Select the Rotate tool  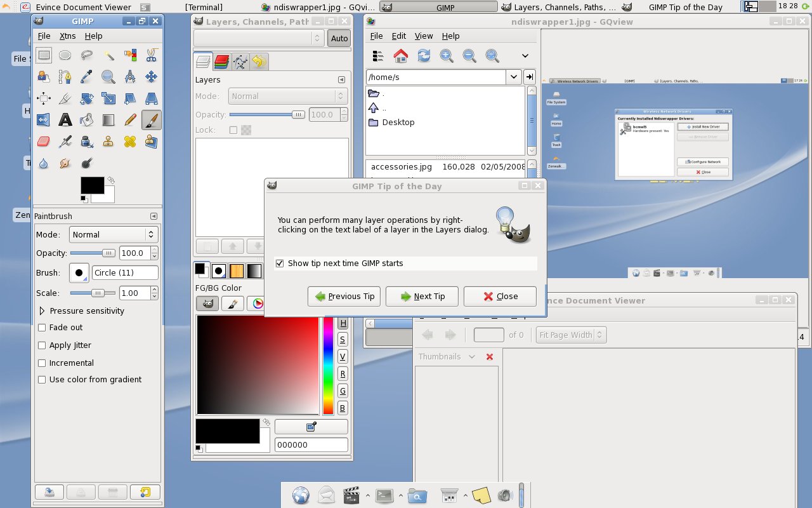pyautogui.click(x=87, y=98)
